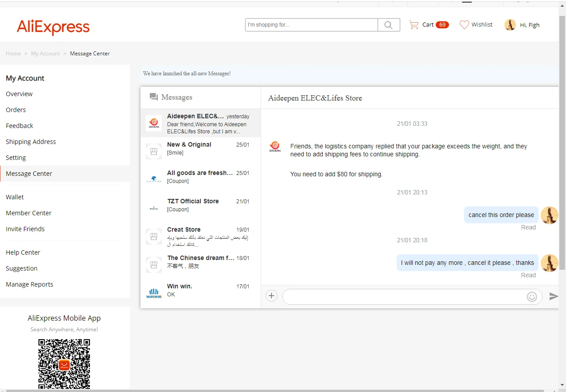The width and height of the screenshot is (566, 392).
Task: Click TZT Official Store logo
Action: coord(154,208)
